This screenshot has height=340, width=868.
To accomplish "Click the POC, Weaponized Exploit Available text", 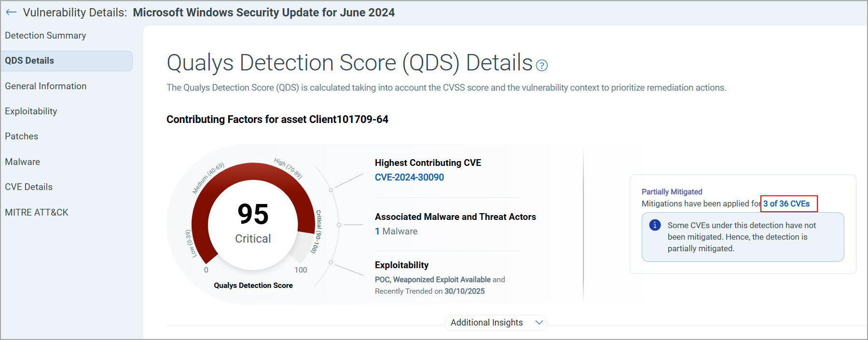I will click(x=433, y=280).
